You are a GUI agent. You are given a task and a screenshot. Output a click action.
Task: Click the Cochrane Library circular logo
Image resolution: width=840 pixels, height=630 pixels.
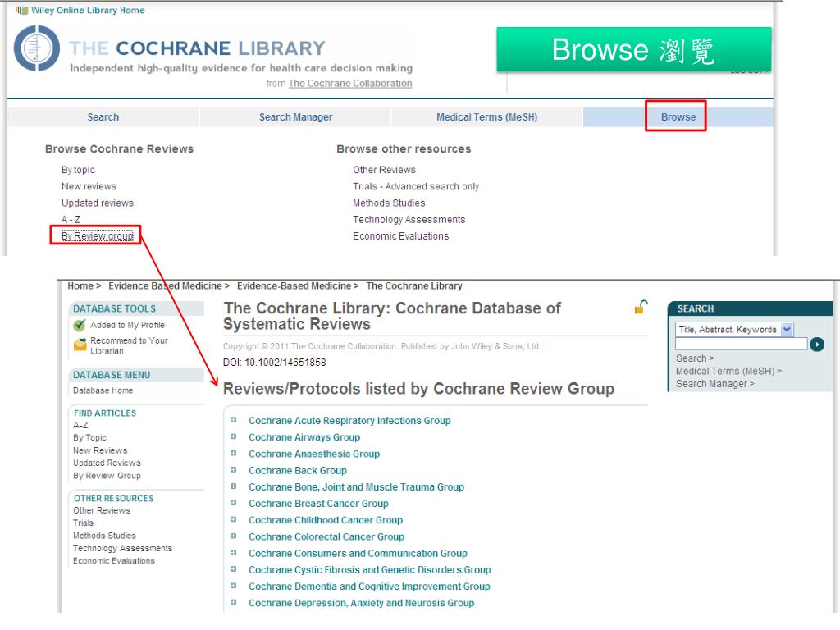click(x=36, y=48)
